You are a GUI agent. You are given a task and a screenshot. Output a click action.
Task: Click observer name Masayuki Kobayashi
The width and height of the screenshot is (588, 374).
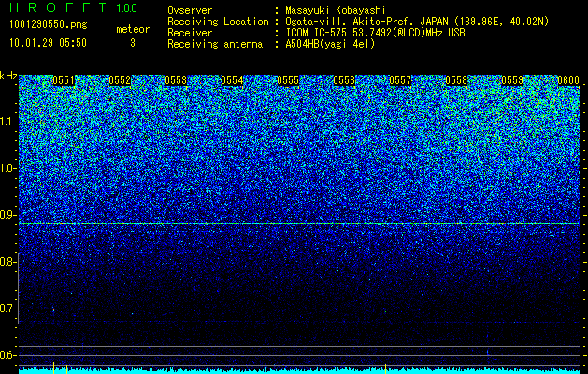tap(336, 10)
